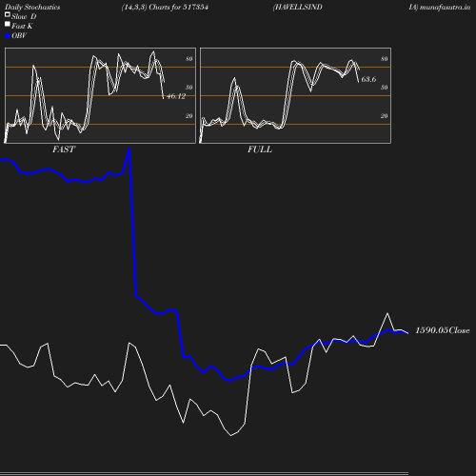
Task: Click the 63.6 value in FULL chart
Action: pos(368,79)
